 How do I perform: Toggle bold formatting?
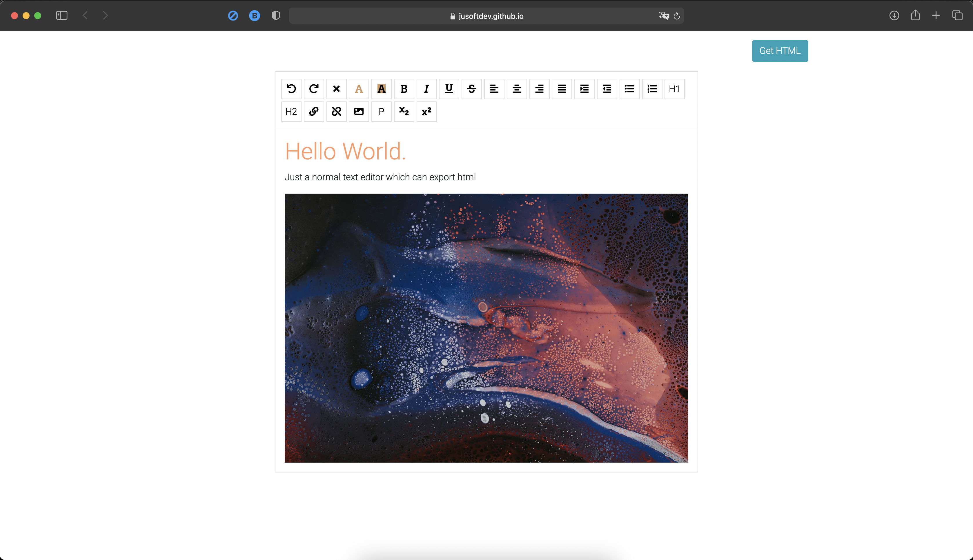(x=404, y=89)
